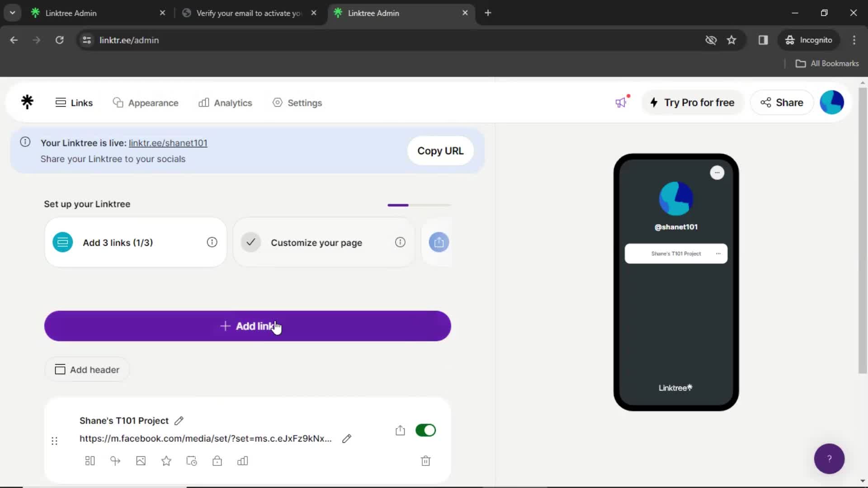Click the browser reload button
Viewport: 868px width, 488px height.
point(59,40)
